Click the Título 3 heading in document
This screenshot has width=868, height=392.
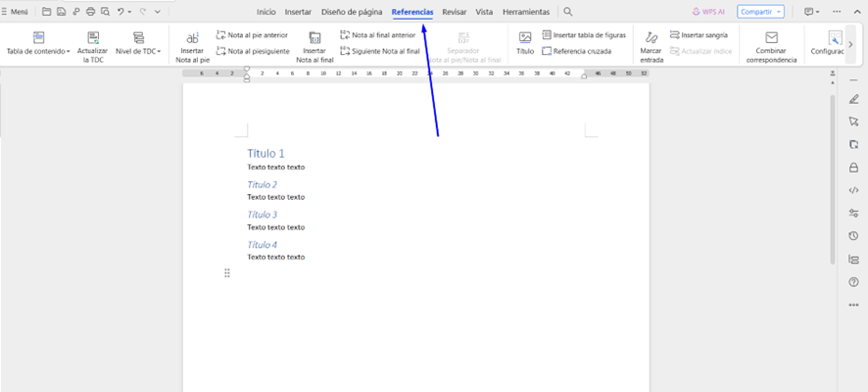click(262, 215)
